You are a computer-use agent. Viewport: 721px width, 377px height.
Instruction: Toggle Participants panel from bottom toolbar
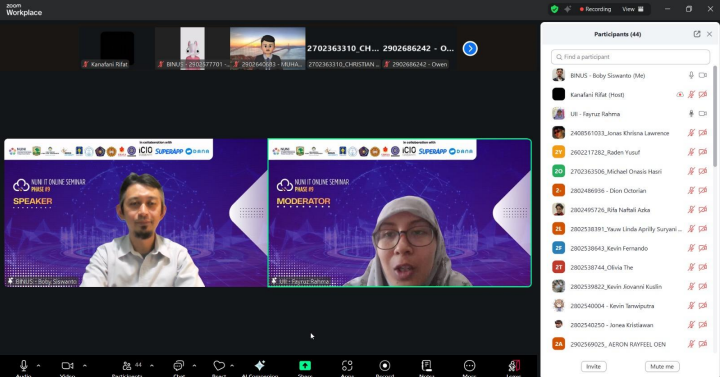pos(127,366)
